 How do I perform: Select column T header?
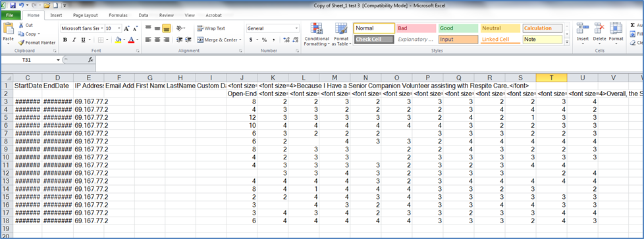click(x=551, y=78)
